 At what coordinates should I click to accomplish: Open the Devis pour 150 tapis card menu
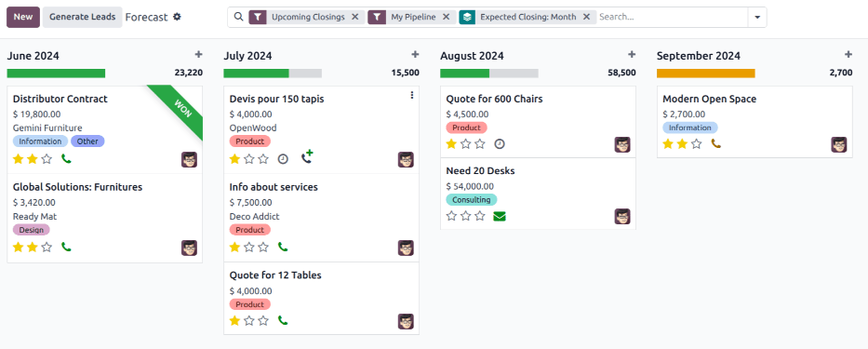pos(412,95)
